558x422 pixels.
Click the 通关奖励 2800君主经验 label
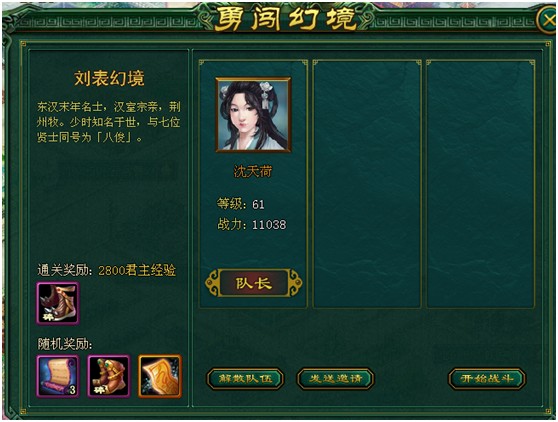pos(106,270)
